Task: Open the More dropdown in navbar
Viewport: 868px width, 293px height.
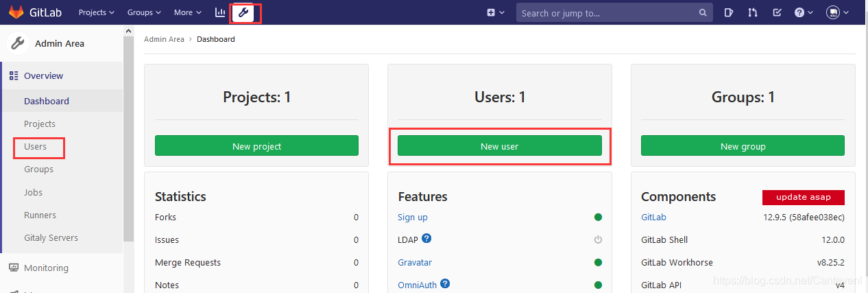Action: (x=188, y=12)
